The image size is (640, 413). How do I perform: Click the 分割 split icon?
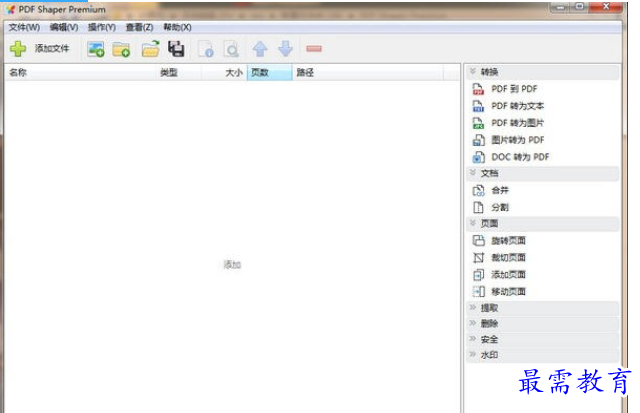[478, 207]
